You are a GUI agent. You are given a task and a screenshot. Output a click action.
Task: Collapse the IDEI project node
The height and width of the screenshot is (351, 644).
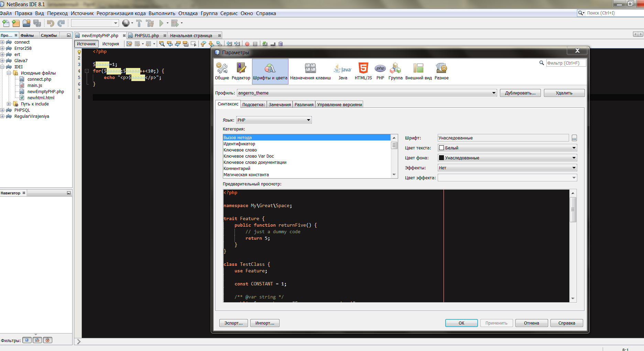pyautogui.click(x=2, y=67)
